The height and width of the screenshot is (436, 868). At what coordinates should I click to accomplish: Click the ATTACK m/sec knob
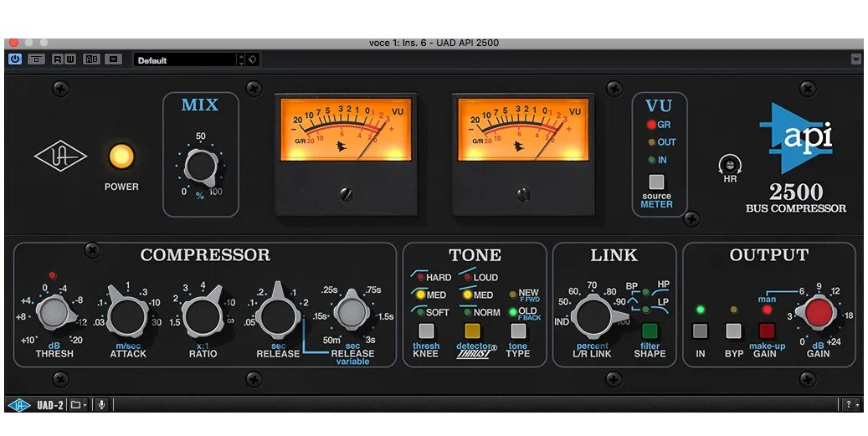pos(127,315)
